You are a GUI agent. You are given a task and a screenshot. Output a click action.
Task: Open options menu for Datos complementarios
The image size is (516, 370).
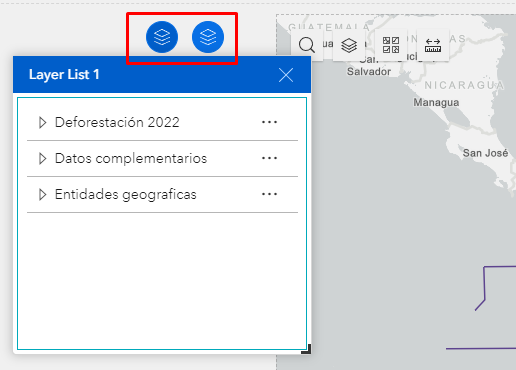(269, 158)
